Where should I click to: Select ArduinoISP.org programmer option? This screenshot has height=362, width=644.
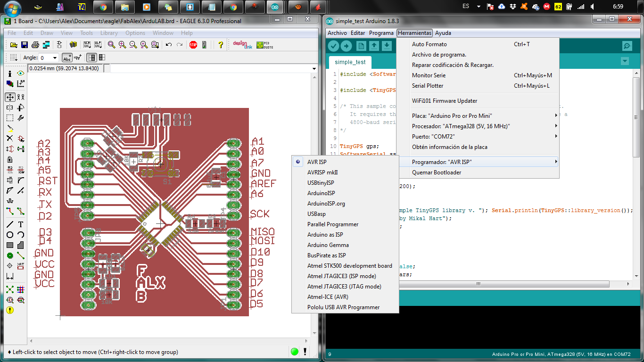[346, 204]
